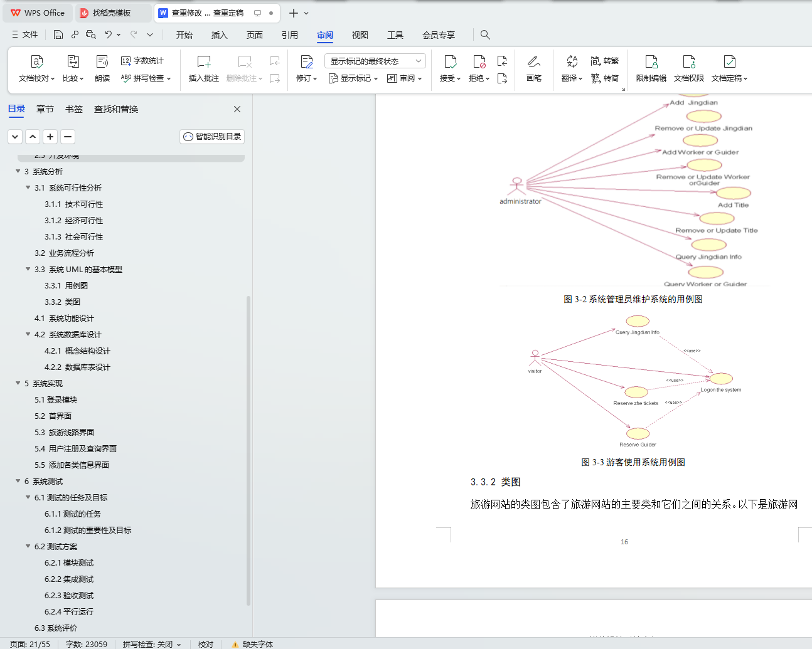Open 字数统计 word count
The image size is (812, 649).
click(x=142, y=61)
